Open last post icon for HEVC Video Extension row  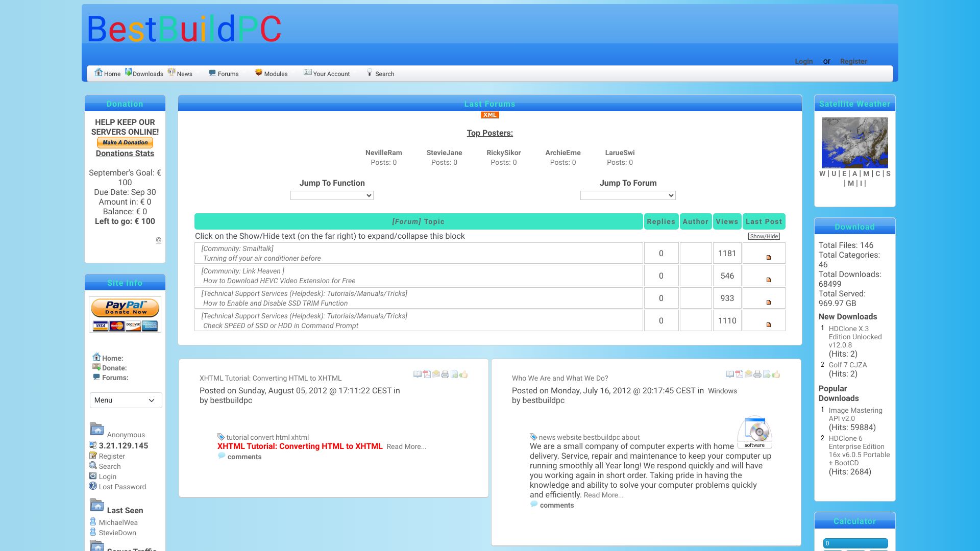(x=768, y=280)
